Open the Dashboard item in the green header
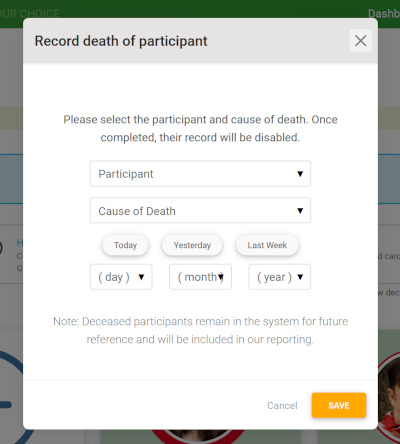Screen dimensions: 400x444 384,13
